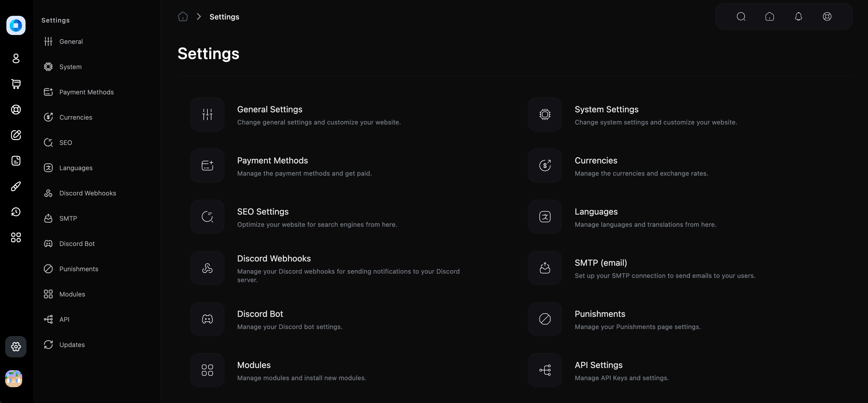
Task: Open Updates section from sidebar
Action: click(72, 344)
